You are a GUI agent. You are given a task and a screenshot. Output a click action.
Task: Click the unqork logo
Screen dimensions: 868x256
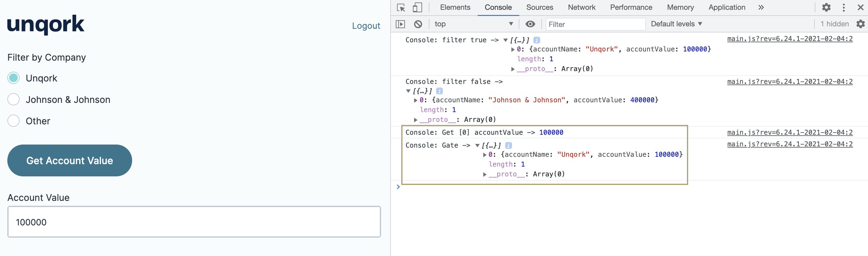coord(46,25)
